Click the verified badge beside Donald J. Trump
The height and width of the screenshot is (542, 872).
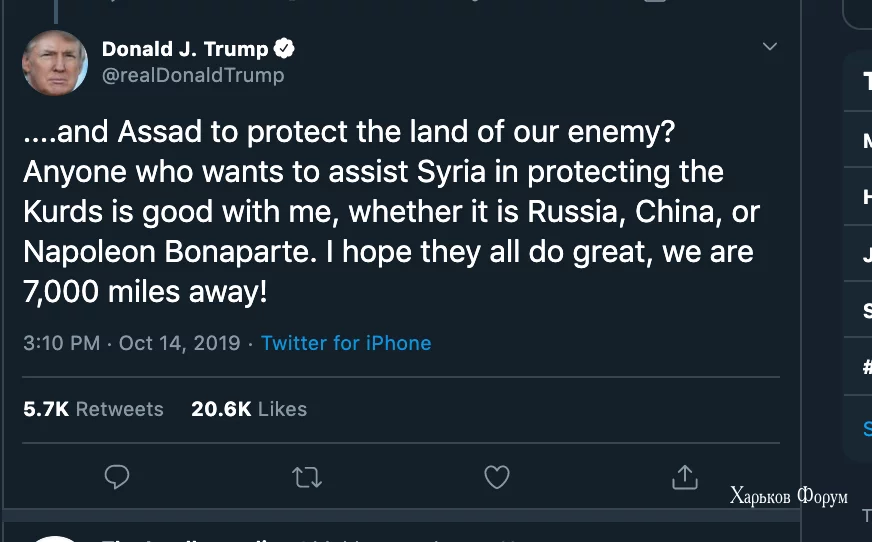(284, 49)
